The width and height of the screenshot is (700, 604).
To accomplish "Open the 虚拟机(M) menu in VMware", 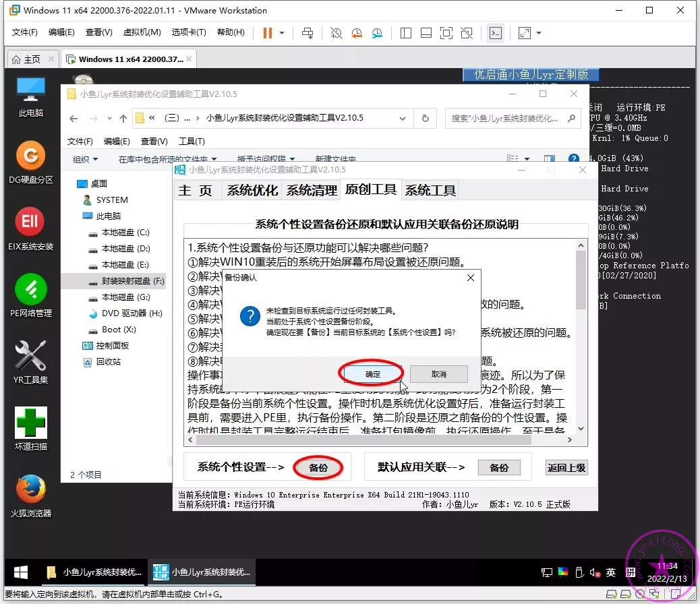I will (142, 32).
